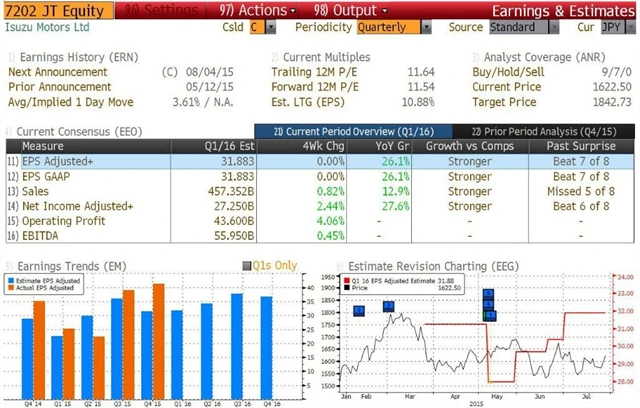640x408 pixels.
Task: Click the Missed 5 of 8 cell
Action: point(581,191)
